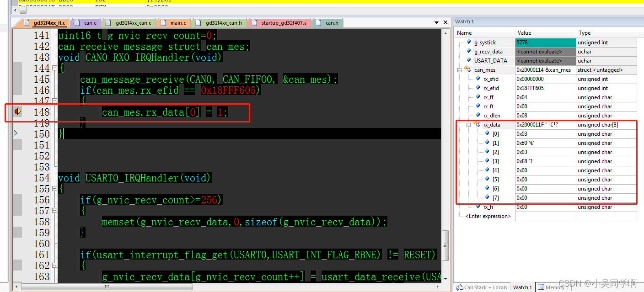Click the Name column header in Watch 1
The height and width of the screenshot is (292, 644).
pyautogui.click(x=485, y=33)
